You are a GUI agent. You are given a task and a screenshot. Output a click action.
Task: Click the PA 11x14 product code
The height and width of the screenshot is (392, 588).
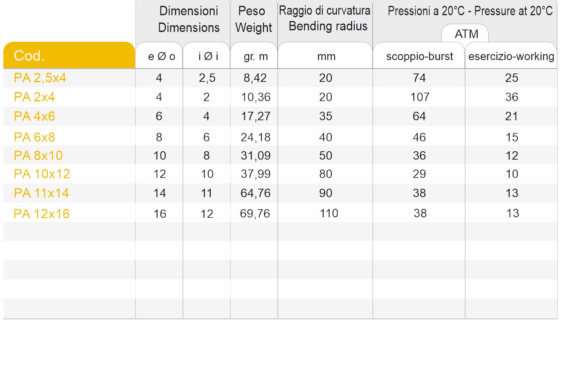tap(41, 193)
